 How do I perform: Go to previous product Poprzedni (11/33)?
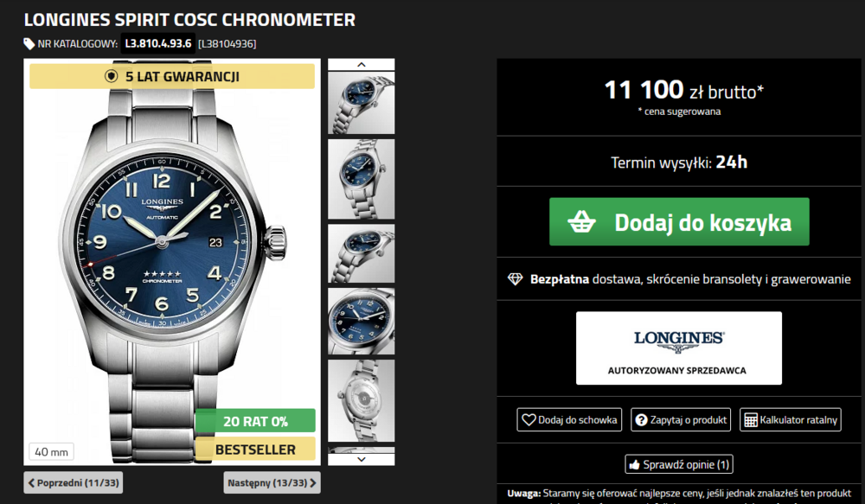coord(74,482)
